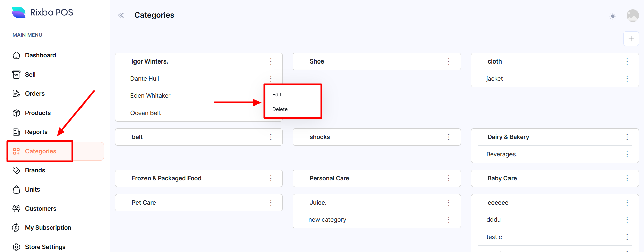Viewport: 644px width, 252px height.
Task: Select Edit from the context menu
Action: pyautogui.click(x=277, y=95)
